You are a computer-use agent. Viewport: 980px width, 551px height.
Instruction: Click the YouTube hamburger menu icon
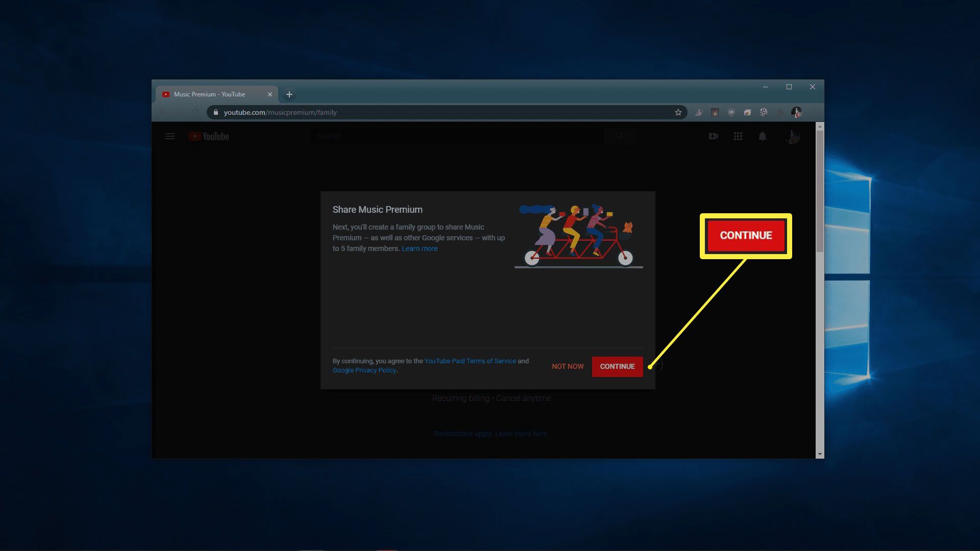pyautogui.click(x=170, y=135)
